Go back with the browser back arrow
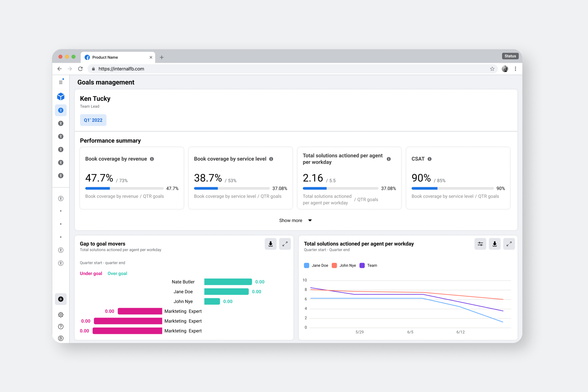 tap(59, 69)
